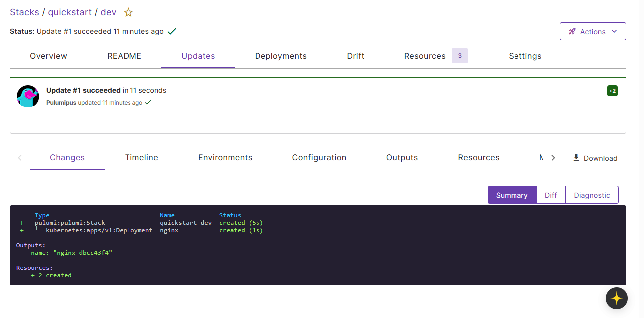Star the dev stack as favorite
The image size is (644, 318).
coord(129,12)
